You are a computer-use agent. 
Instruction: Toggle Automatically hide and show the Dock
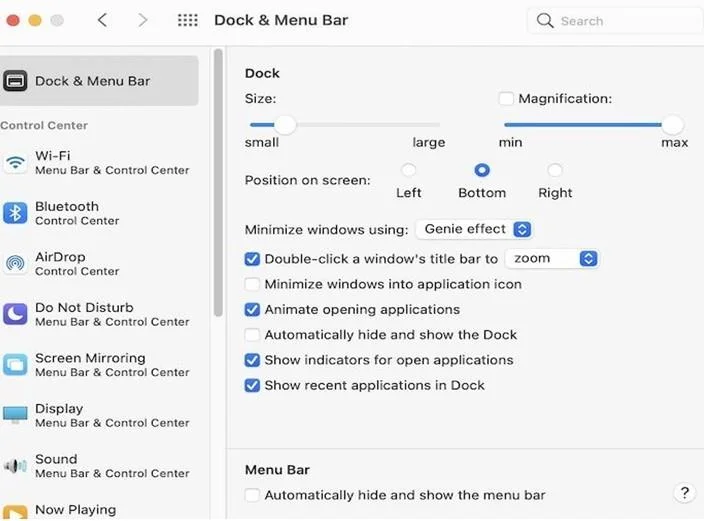[x=253, y=335]
